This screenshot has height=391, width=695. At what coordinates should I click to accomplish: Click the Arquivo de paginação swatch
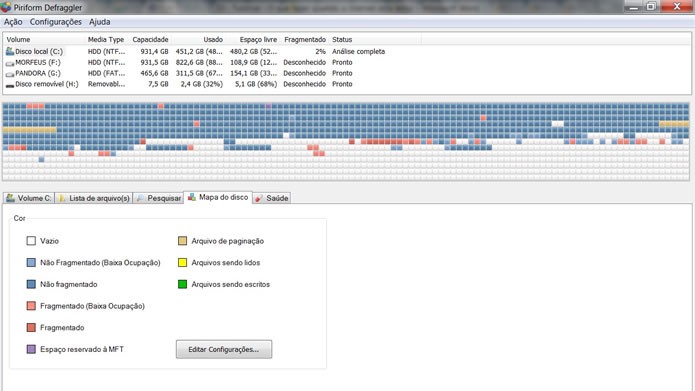pyautogui.click(x=182, y=241)
